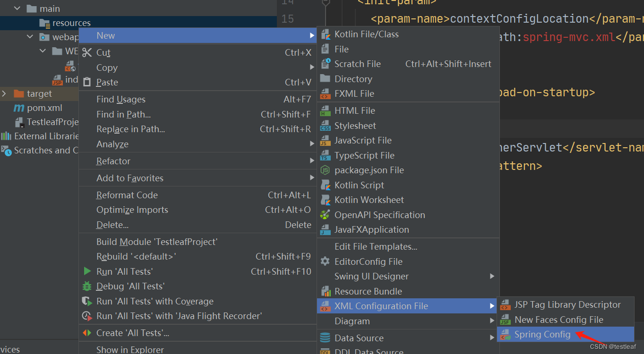Click the Scratch File icon

pyautogui.click(x=325, y=64)
